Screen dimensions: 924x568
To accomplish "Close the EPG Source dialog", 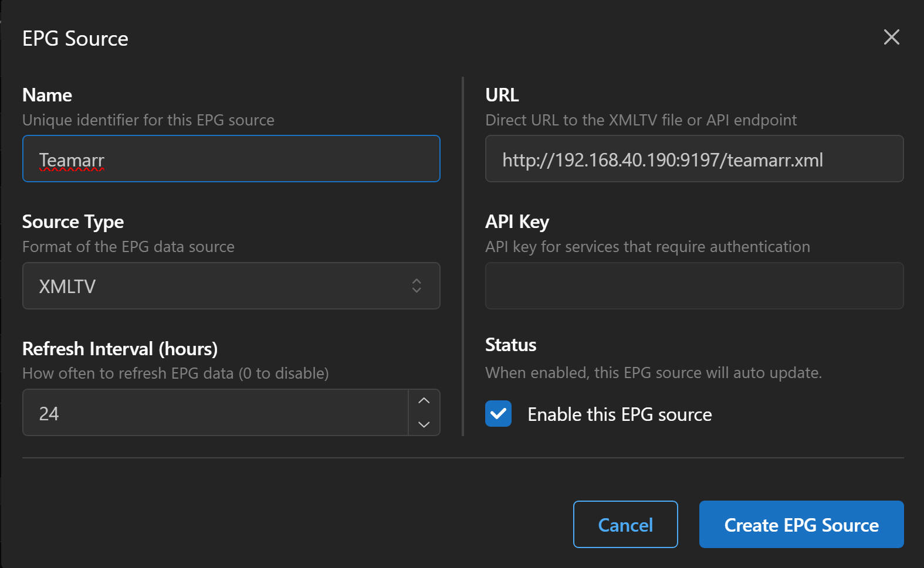I will click(891, 38).
